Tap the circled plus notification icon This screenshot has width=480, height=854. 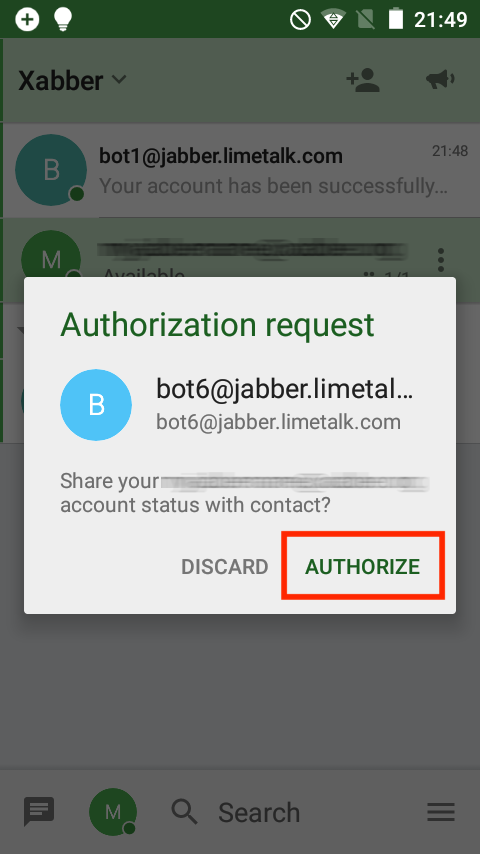click(27, 20)
